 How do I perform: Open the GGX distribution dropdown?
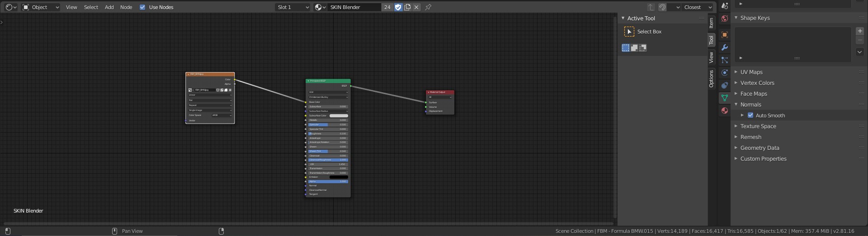[x=328, y=92]
